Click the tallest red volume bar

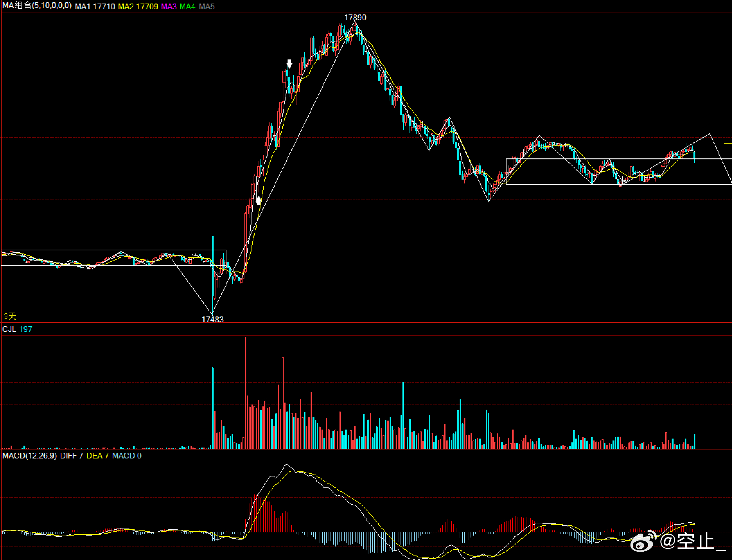click(x=246, y=393)
